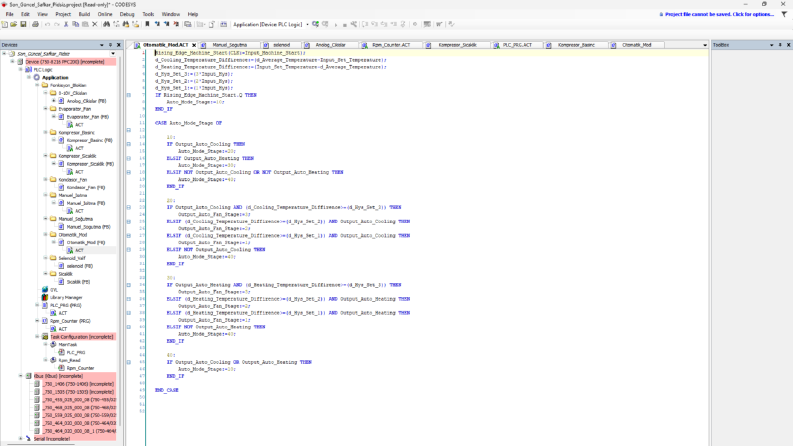Screen dimensions: 793x446
Task: Click the Open Project folder icon
Action: pyautogui.click(x=14, y=24)
